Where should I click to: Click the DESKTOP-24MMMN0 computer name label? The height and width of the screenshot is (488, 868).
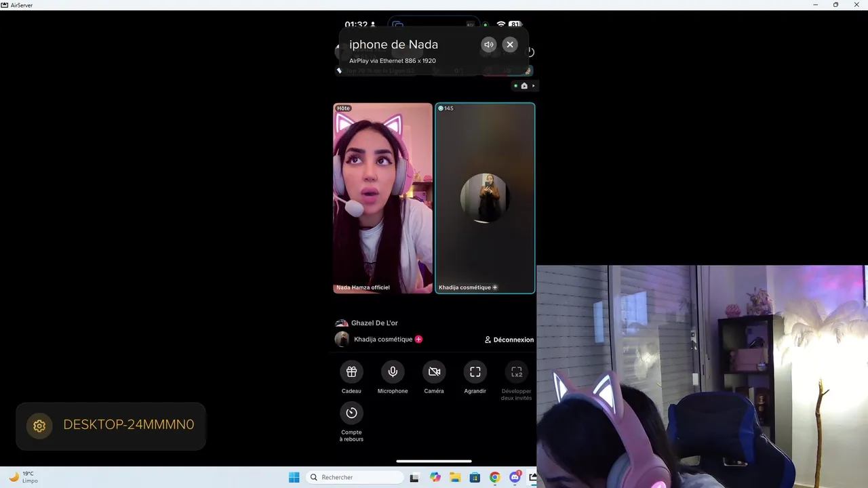[129, 425]
